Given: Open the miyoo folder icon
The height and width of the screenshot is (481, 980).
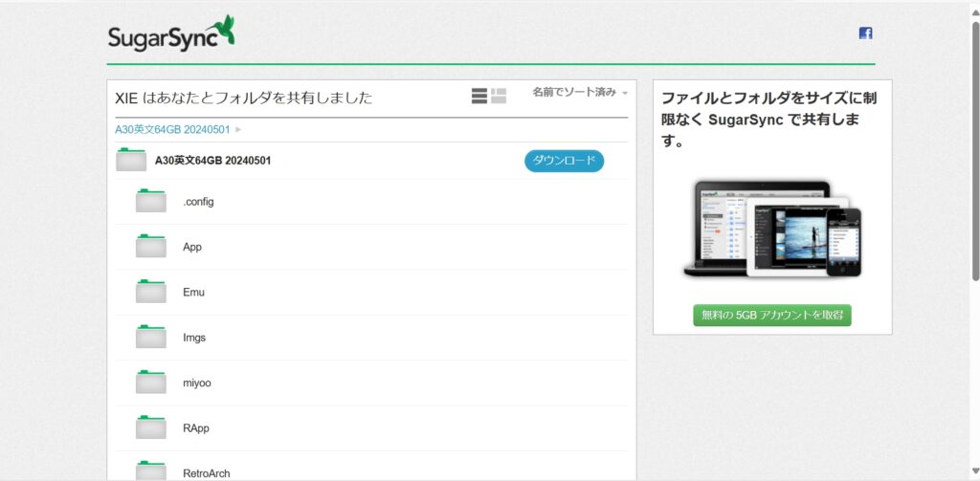Looking at the screenshot, I should (x=150, y=383).
